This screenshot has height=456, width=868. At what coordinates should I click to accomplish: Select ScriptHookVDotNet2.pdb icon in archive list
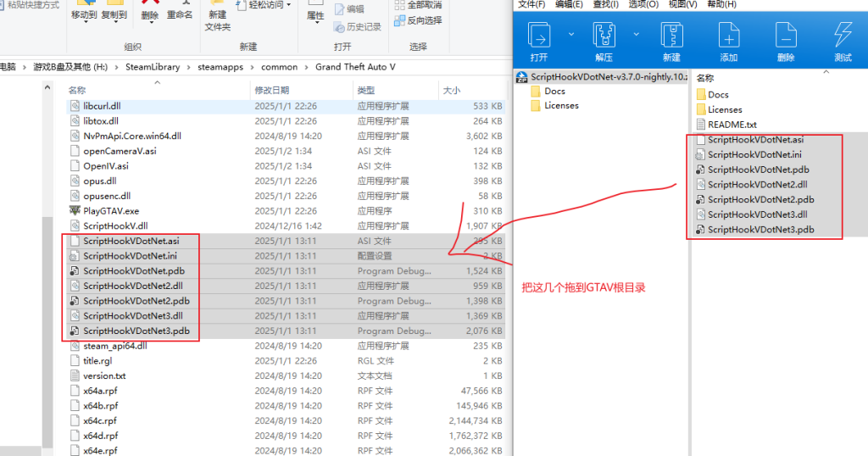pyautogui.click(x=701, y=199)
